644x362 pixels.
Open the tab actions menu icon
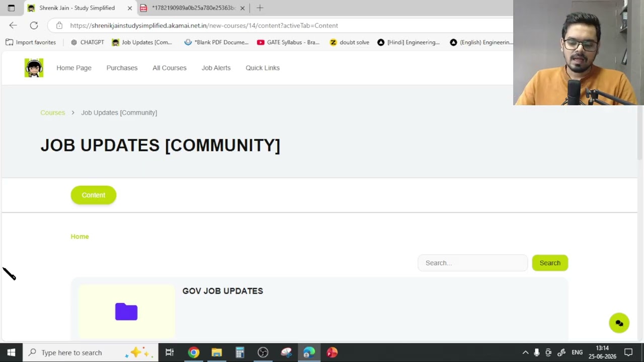pos(11,8)
